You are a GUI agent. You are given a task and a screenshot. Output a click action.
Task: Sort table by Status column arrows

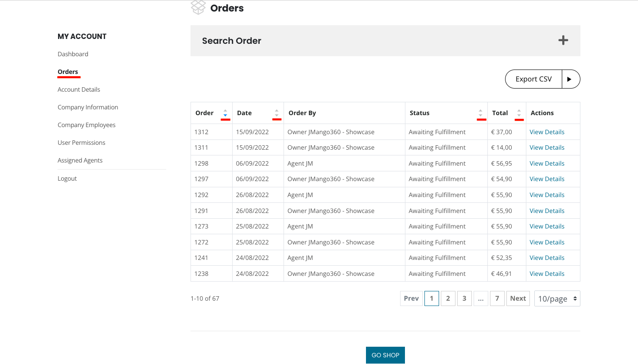(481, 113)
